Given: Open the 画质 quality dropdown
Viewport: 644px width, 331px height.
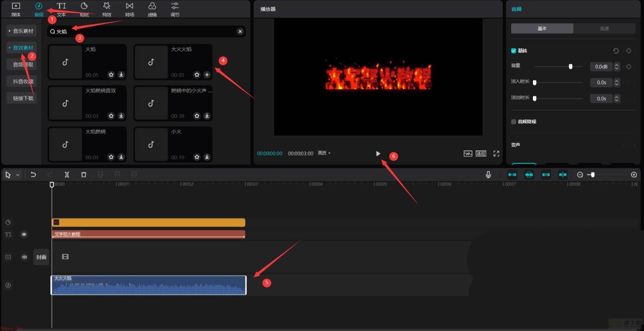Looking at the screenshot, I should pyautogui.click(x=324, y=153).
